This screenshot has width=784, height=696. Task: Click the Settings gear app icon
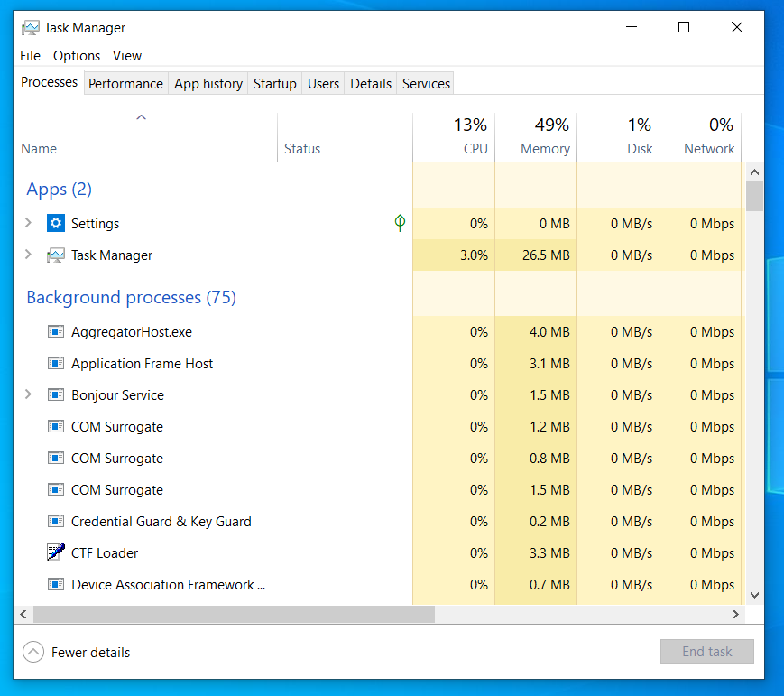tap(56, 223)
